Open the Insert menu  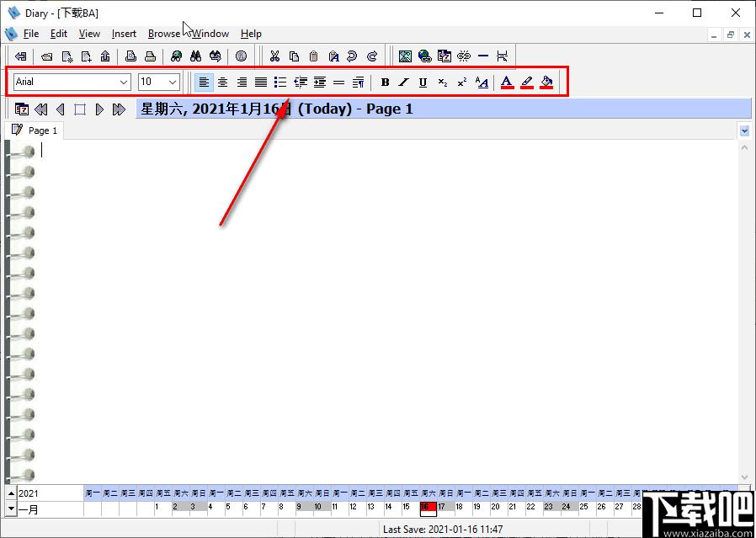pyautogui.click(x=124, y=34)
